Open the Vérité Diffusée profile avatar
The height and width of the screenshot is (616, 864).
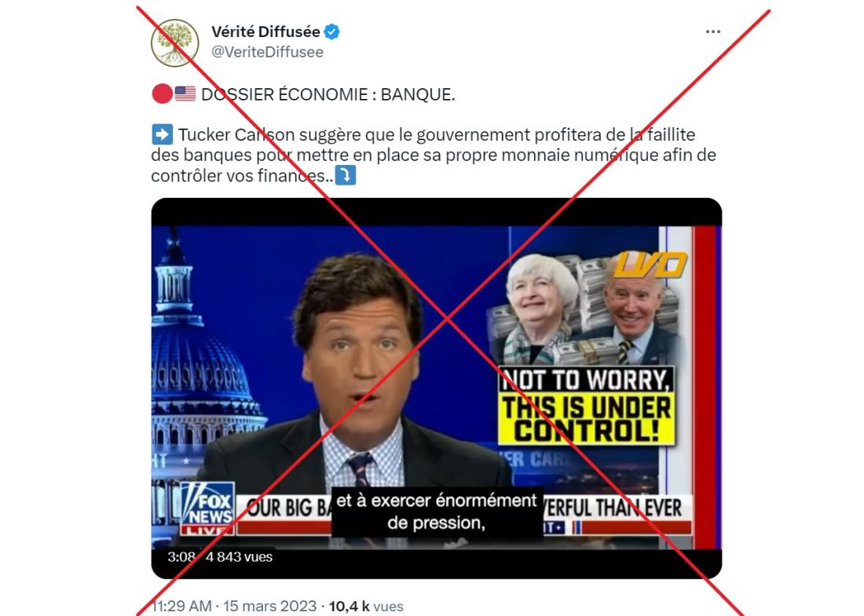tap(175, 42)
